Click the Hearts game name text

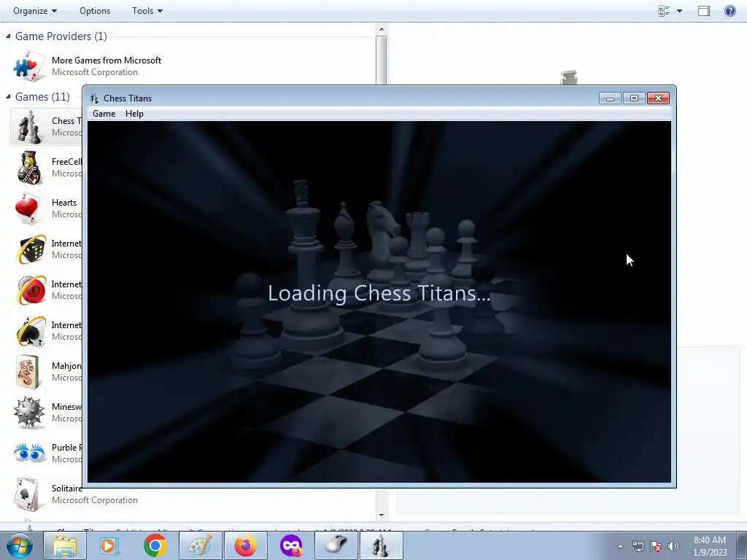coord(64,203)
